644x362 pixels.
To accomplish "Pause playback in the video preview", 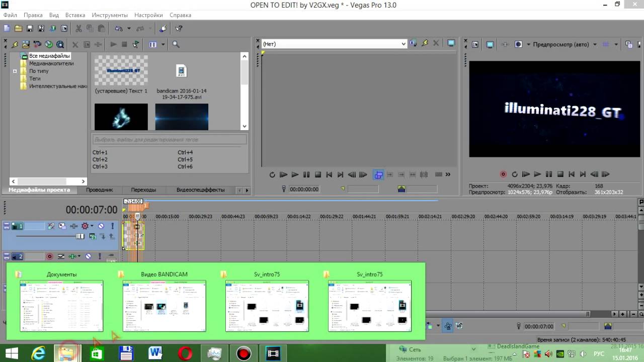I will click(x=549, y=174).
